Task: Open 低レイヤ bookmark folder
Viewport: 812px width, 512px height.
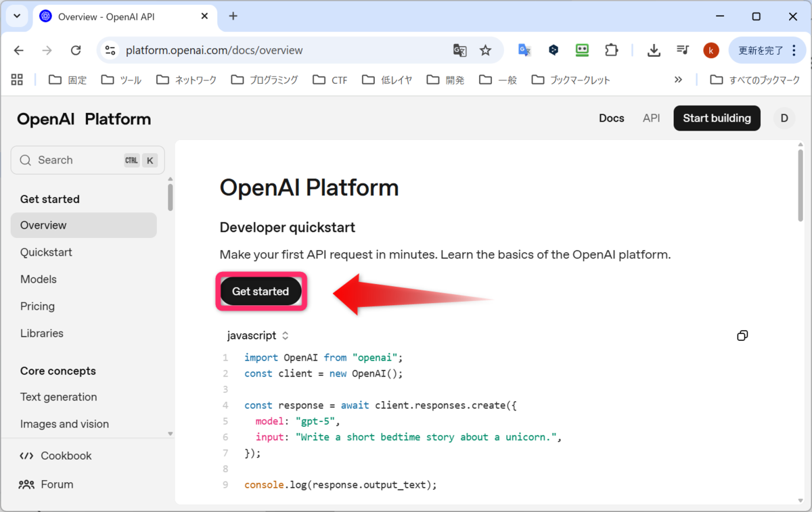Action: (x=387, y=80)
